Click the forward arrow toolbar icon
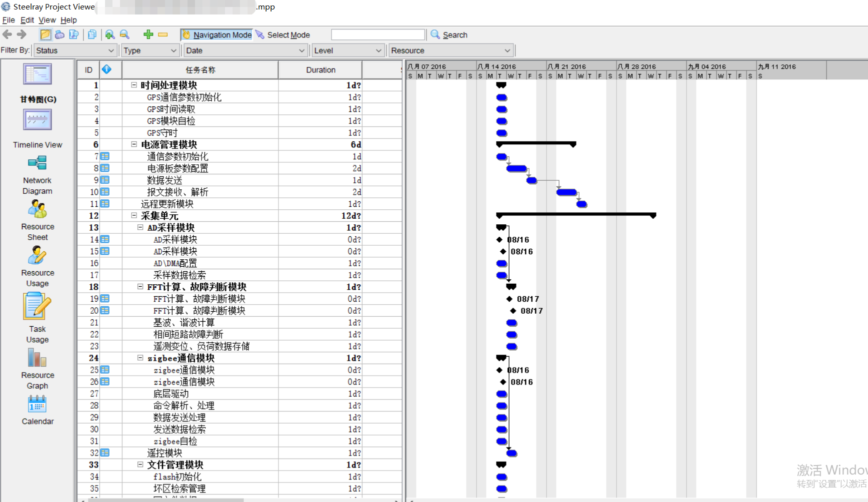This screenshot has height=502, width=868. pos(21,34)
